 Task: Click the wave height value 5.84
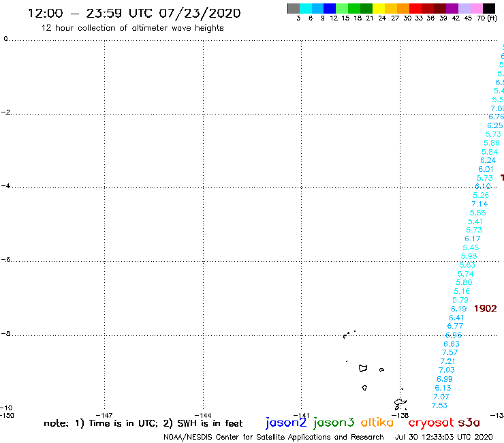coord(490,152)
